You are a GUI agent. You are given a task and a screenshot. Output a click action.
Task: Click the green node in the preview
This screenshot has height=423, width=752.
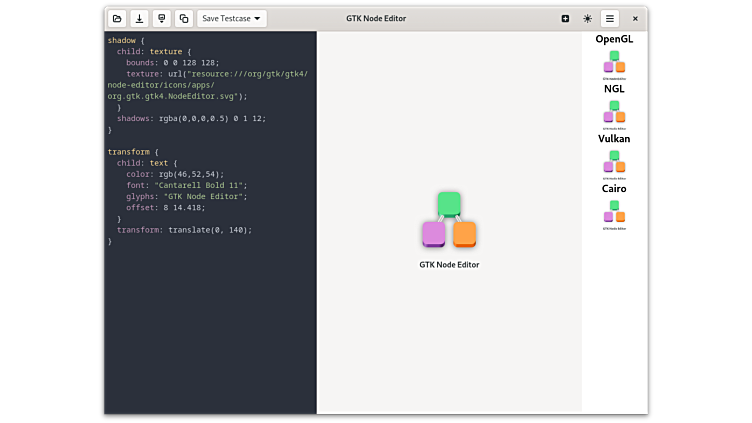click(x=449, y=203)
